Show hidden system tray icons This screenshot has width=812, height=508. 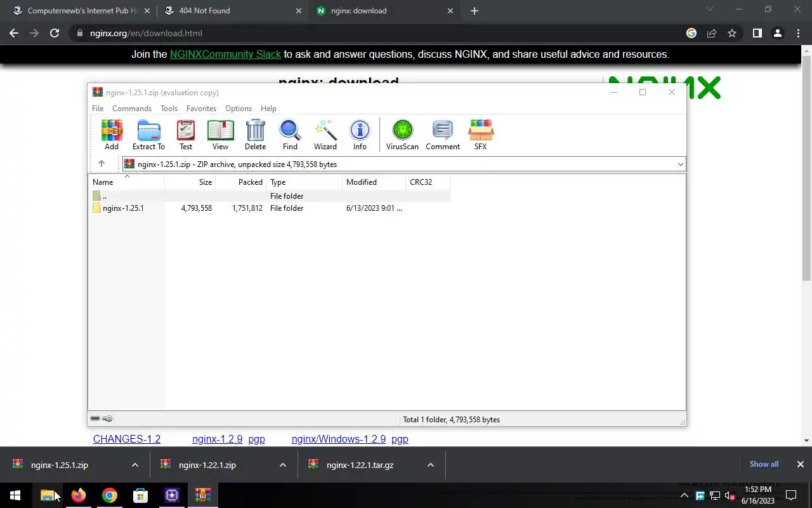[684, 496]
